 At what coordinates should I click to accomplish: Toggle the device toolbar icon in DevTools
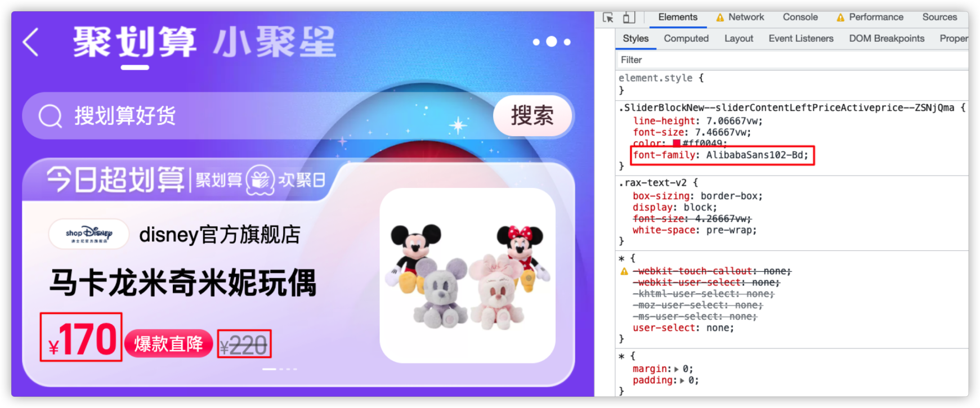click(629, 17)
